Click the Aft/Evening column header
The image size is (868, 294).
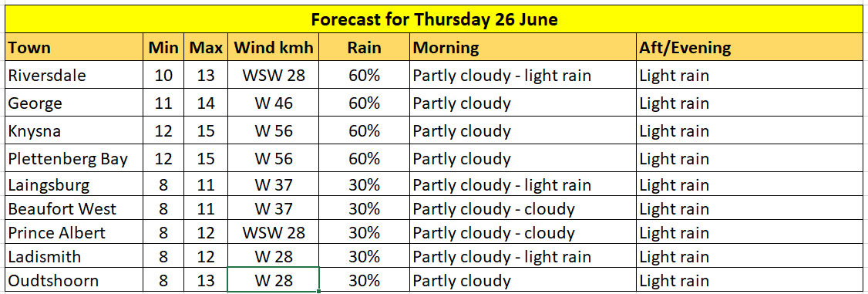pyautogui.click(x=750, y=48)
